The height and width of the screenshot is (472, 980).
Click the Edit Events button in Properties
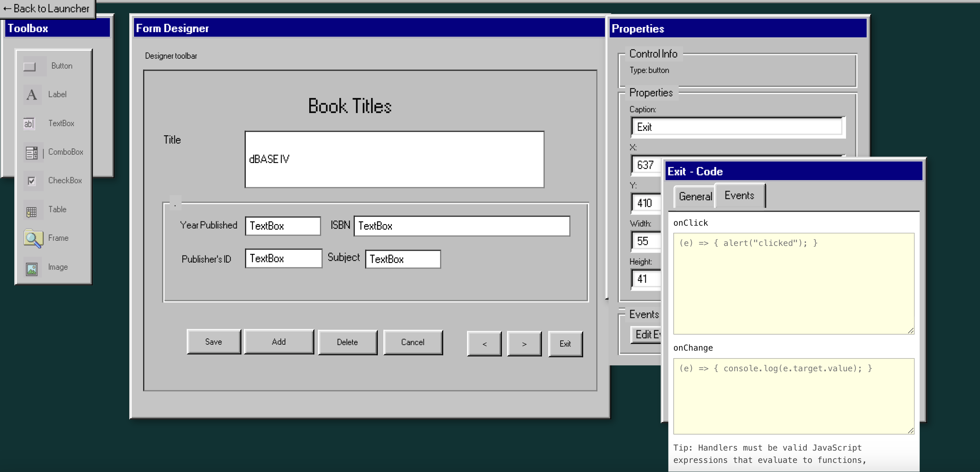pos(646,334)
